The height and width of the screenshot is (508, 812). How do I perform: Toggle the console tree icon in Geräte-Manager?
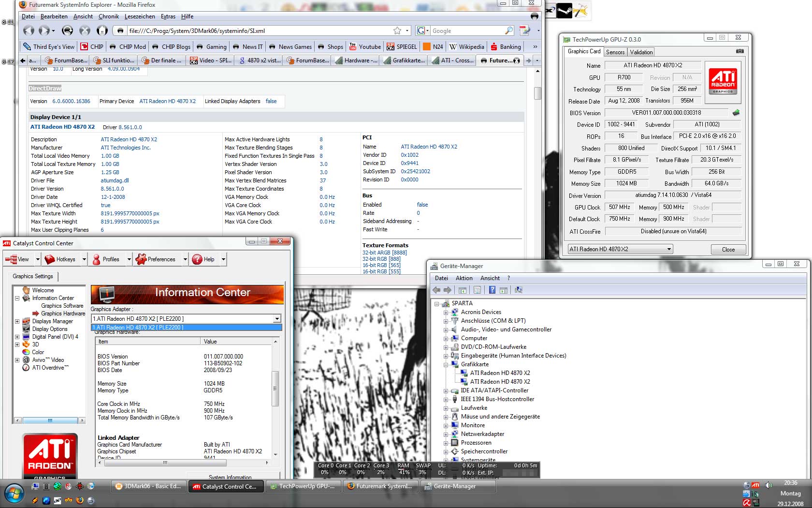coord(463,290)
